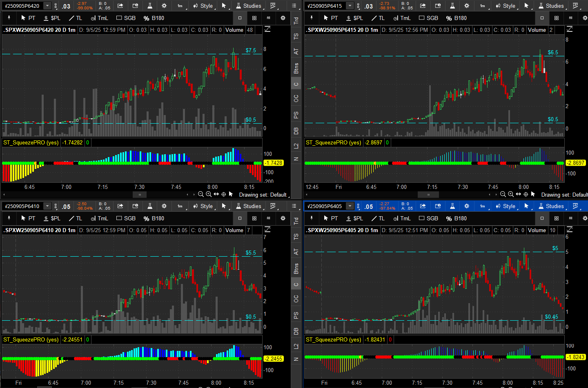Image resolution: width=588 pixels, height=388 pixels.
Task: Open the Trd side tab on top-left chart
Action: pyautogui.click(x=296, y=20)
